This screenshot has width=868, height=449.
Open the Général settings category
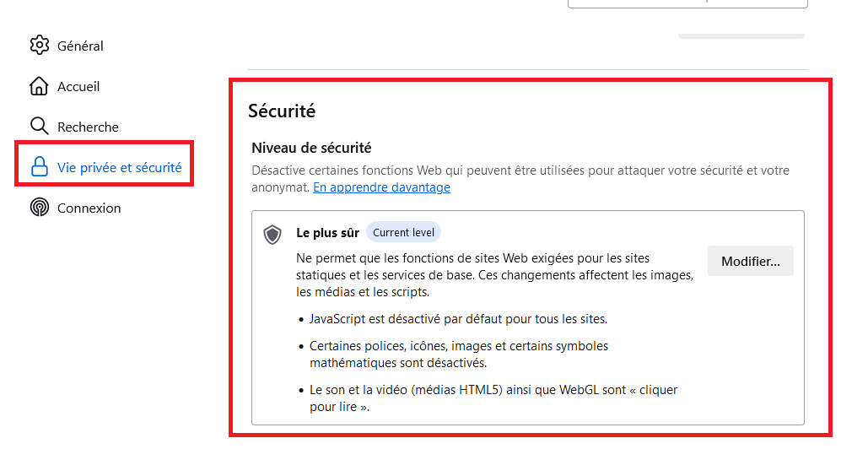tap(80, 46)
